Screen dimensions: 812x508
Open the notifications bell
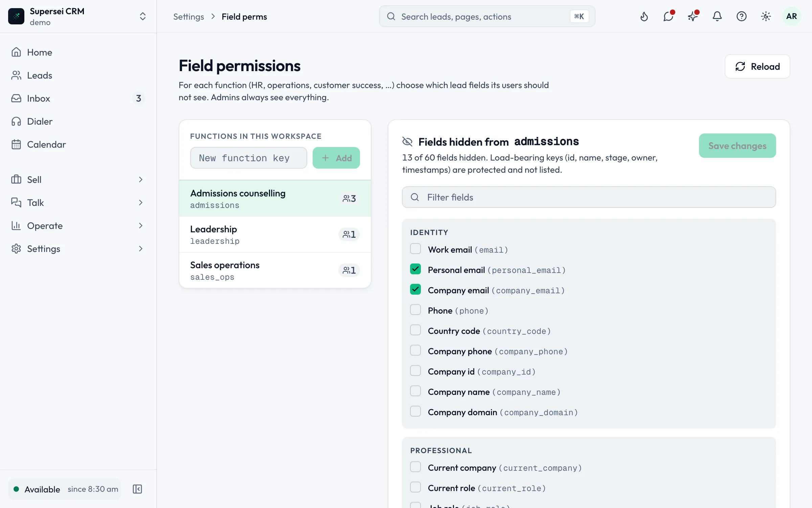click(717, 16)
